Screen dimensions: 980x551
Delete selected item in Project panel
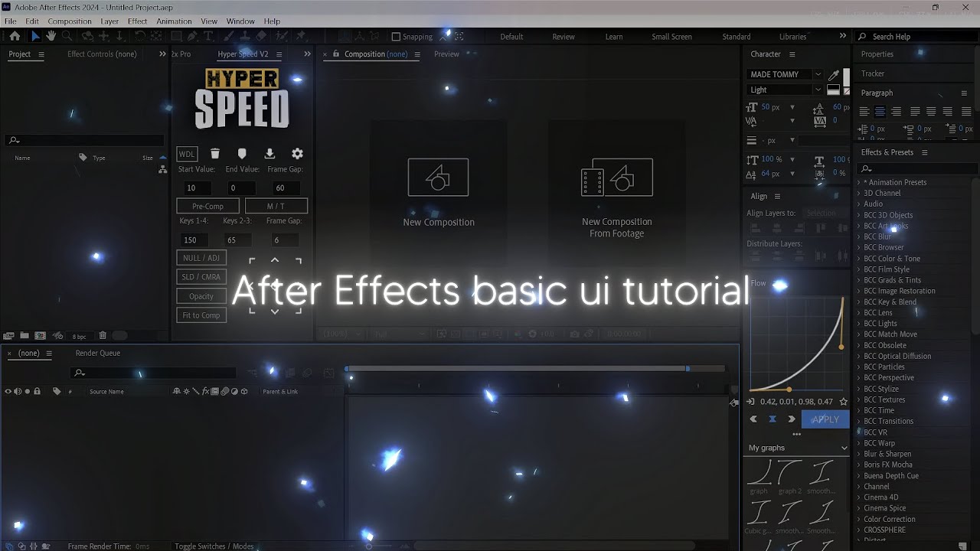click(103, 336)
